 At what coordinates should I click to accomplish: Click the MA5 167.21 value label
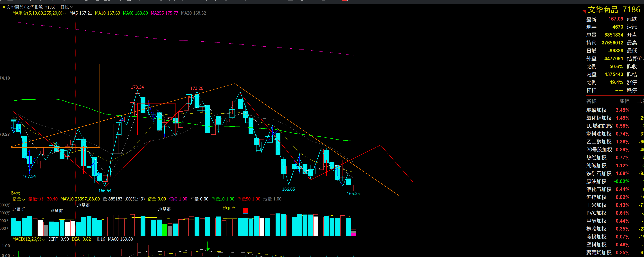(81, 13)
